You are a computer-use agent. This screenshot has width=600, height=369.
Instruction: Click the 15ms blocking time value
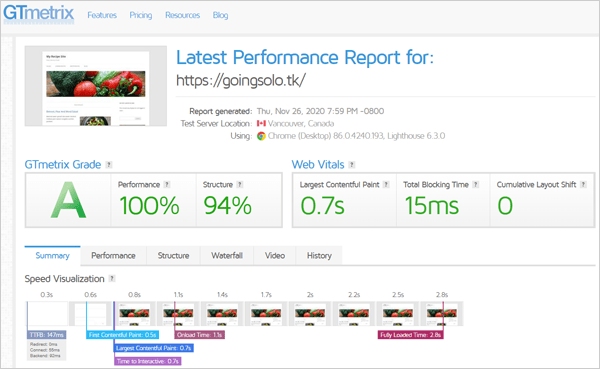[x=432, y=206]
